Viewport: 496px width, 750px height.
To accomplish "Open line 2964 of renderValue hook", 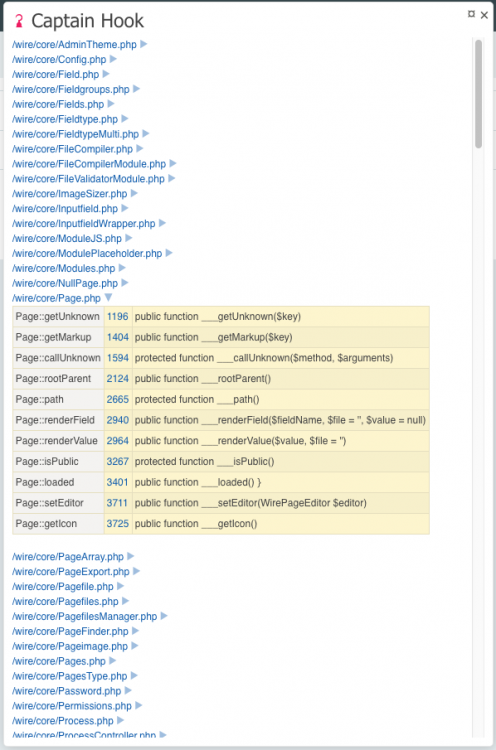I will [118, 441].
